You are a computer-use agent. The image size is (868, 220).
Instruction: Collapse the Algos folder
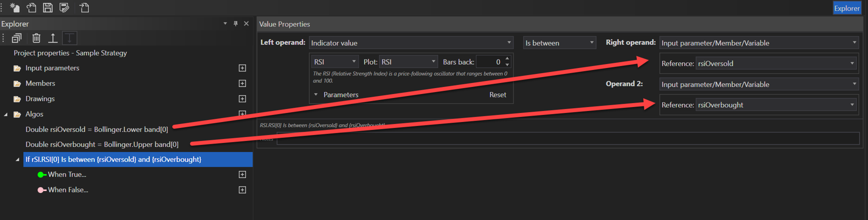click(6, 114)
